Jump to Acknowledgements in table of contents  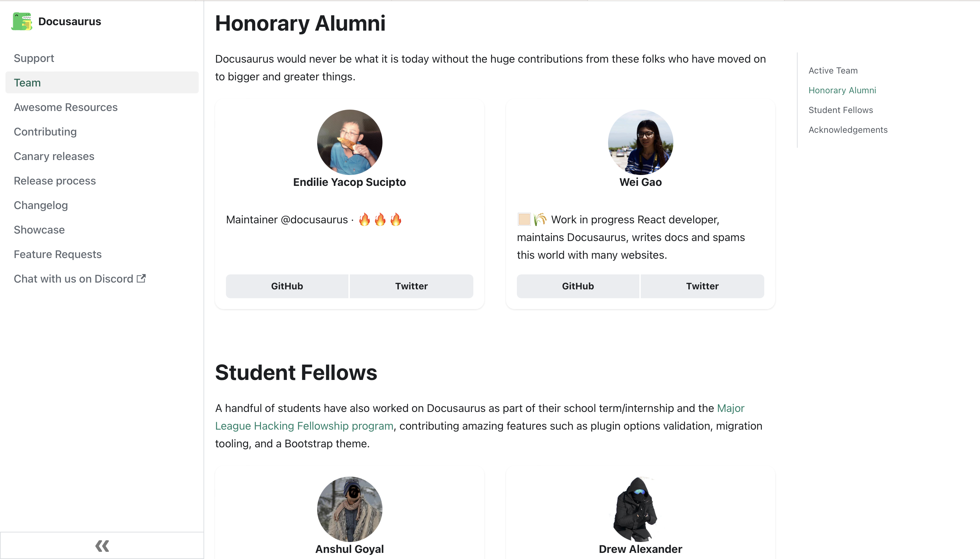[x=848, y=130]
